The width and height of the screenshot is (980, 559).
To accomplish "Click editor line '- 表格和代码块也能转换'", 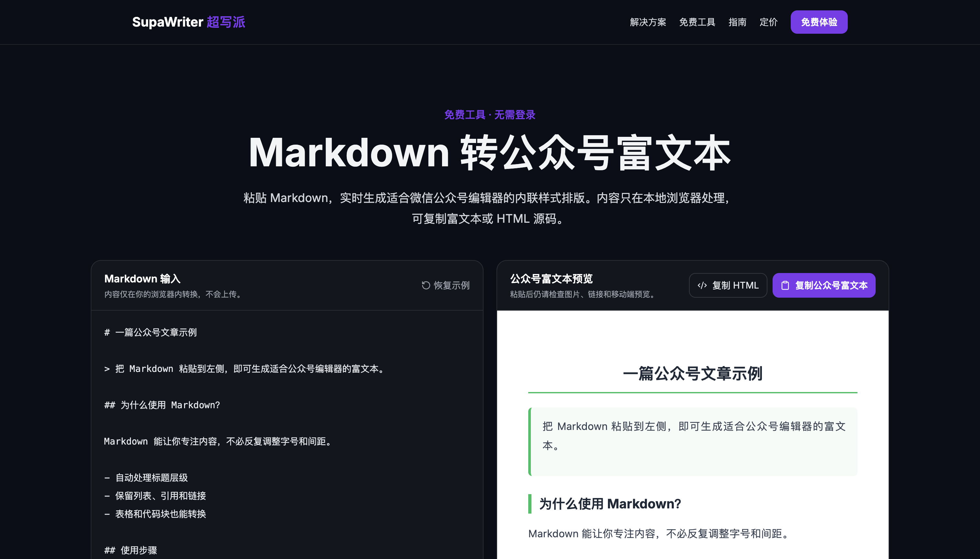I will pos(155,514).
